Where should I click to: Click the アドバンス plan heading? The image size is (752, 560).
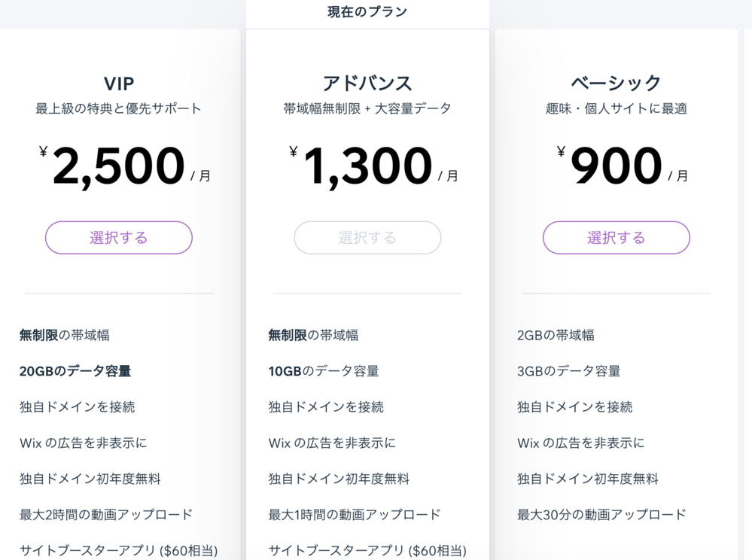coord(367,84)
